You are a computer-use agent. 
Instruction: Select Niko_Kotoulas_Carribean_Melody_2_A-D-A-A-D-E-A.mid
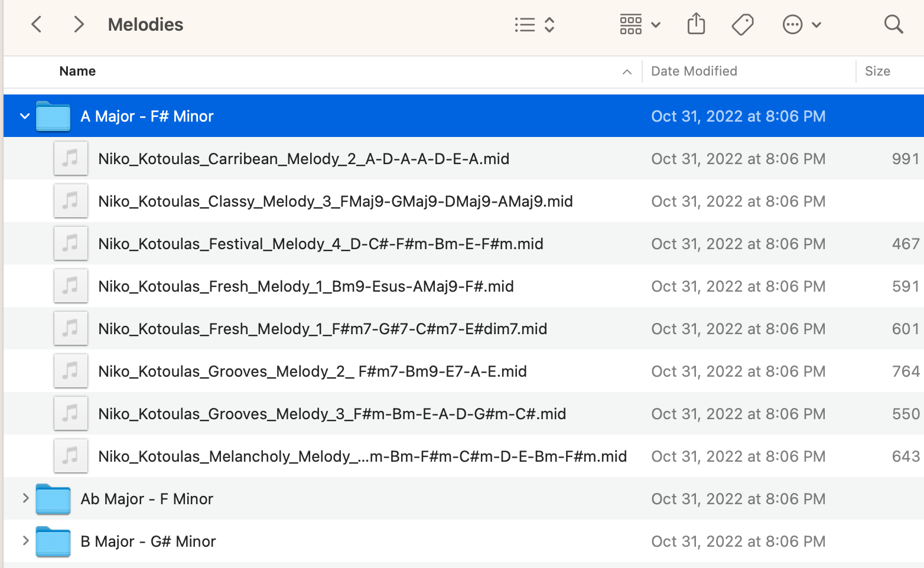pos(304,159)
